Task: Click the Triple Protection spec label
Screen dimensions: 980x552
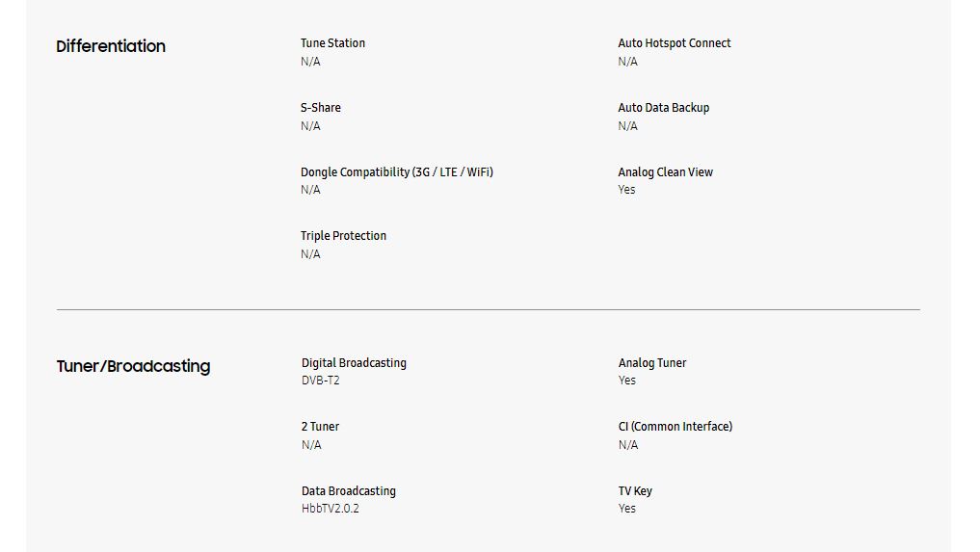Action: point(343,236)
